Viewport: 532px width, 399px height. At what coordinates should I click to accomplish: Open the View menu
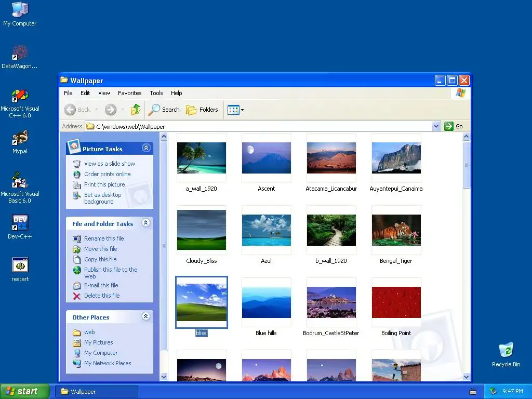[x=104, y=93]
